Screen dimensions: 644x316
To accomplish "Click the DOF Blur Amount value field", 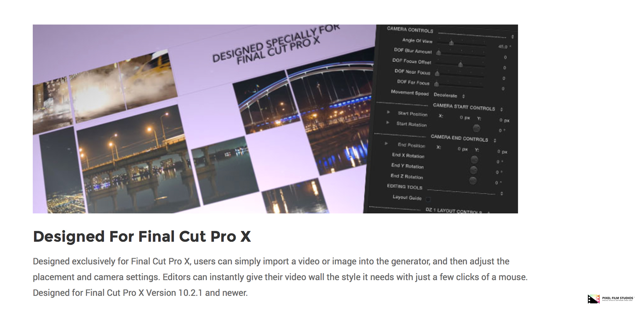I will [505, 57].
